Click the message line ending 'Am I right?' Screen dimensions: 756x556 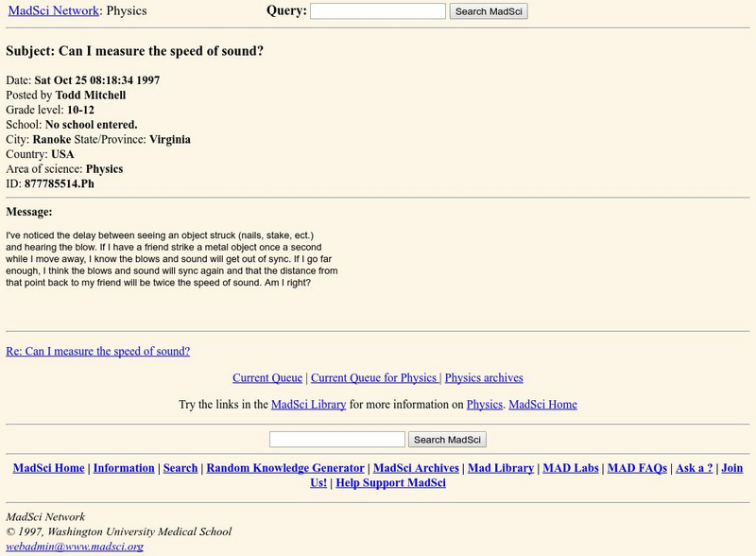(x=158, y=283)
